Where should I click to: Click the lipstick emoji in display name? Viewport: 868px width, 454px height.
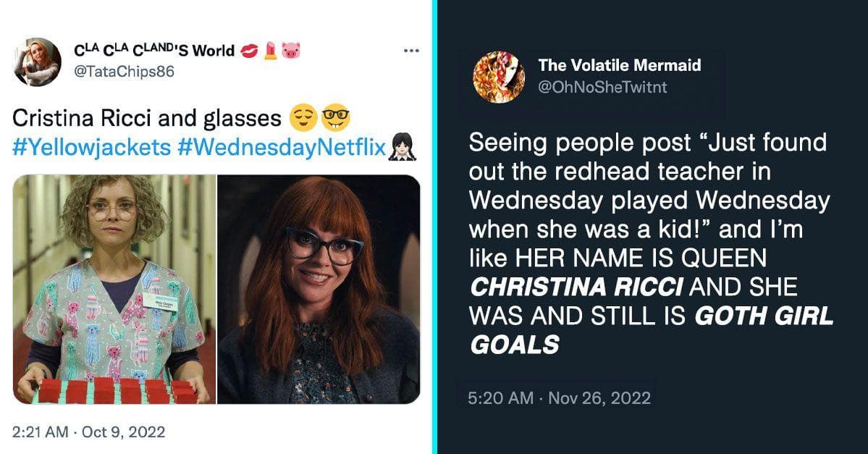click(271, 51)
